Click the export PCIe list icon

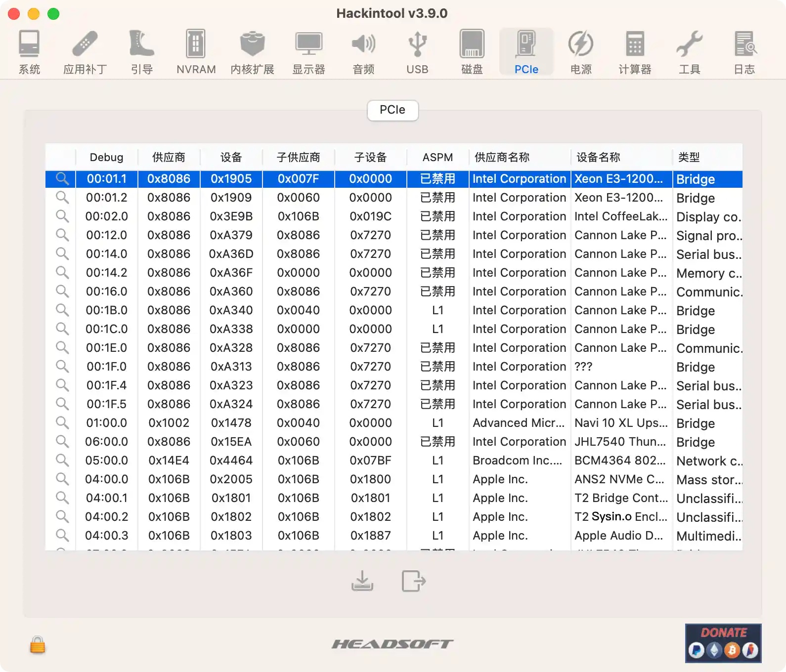(414, 581)
